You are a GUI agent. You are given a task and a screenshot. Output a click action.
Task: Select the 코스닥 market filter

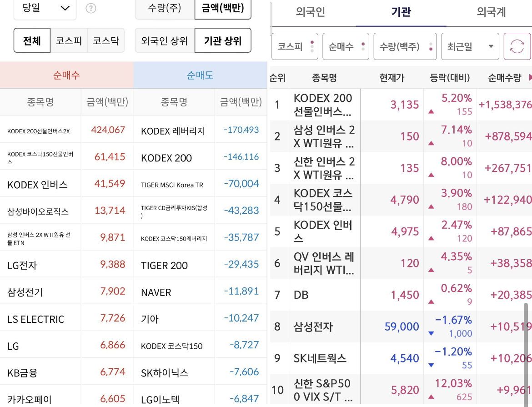click(x=106, y=40)
